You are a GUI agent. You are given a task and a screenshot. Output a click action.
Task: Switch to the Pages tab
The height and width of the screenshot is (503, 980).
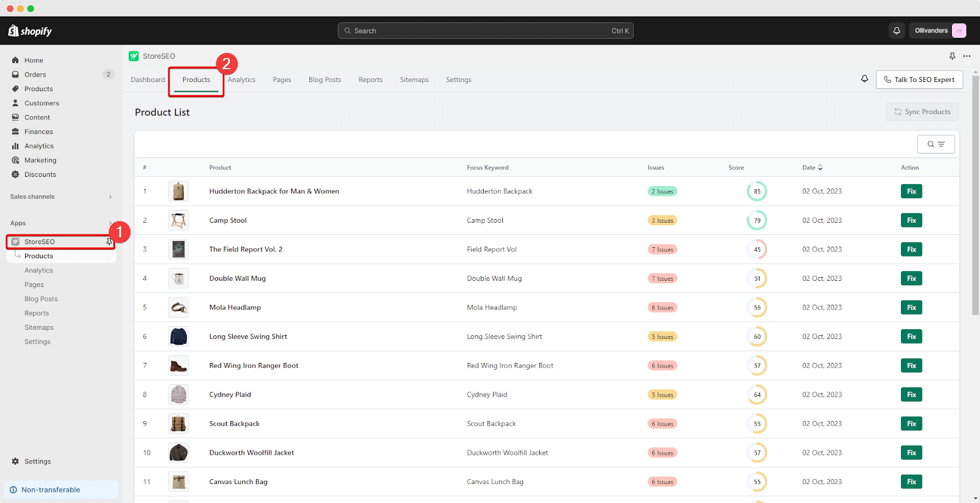point(282,80)
